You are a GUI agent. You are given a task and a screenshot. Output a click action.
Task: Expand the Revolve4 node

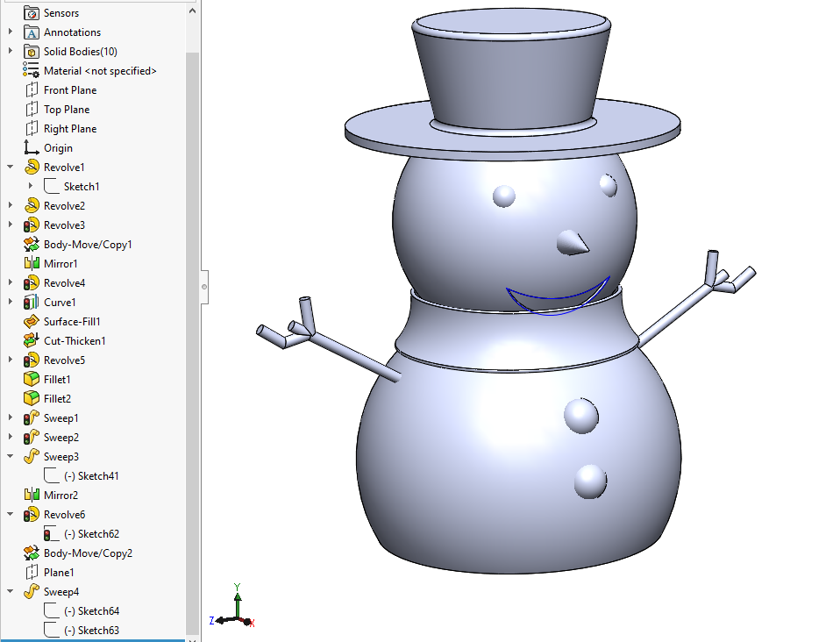pos(11,282)
